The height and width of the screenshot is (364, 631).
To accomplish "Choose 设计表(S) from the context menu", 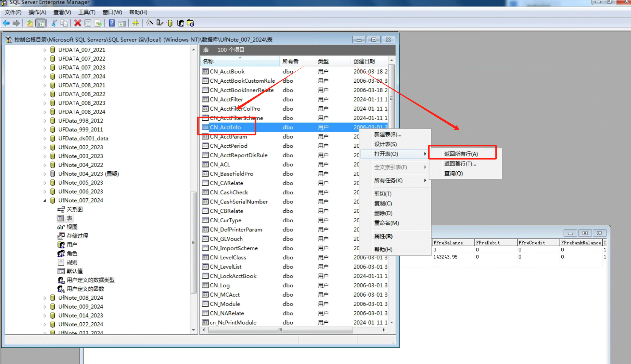I will click(385, 144).
